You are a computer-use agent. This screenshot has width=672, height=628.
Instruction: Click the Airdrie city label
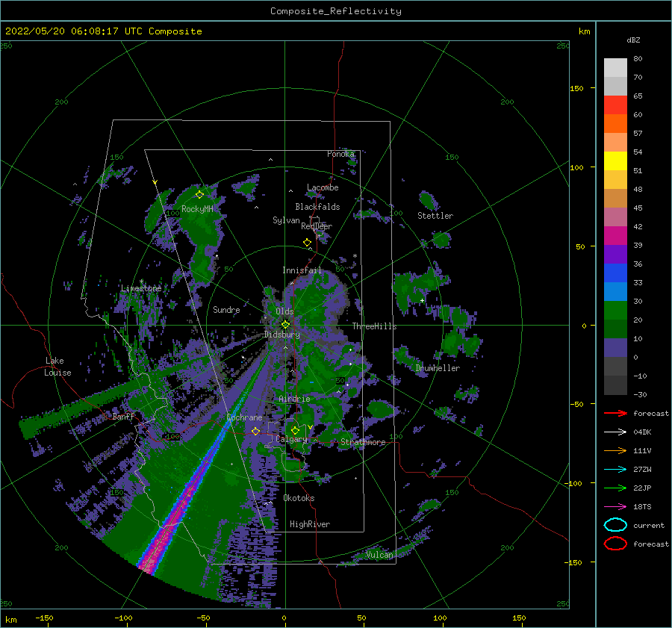tap(294, 399)
